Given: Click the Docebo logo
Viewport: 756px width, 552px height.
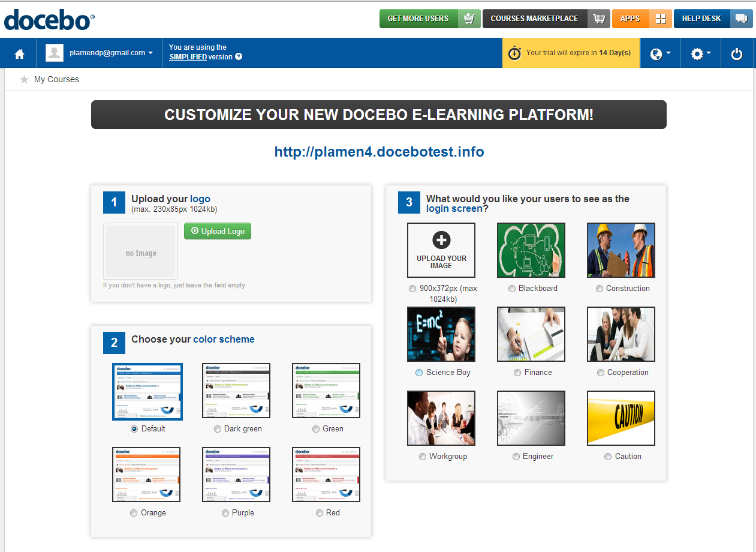Looking at the screenshot, I should pos(49,20).
